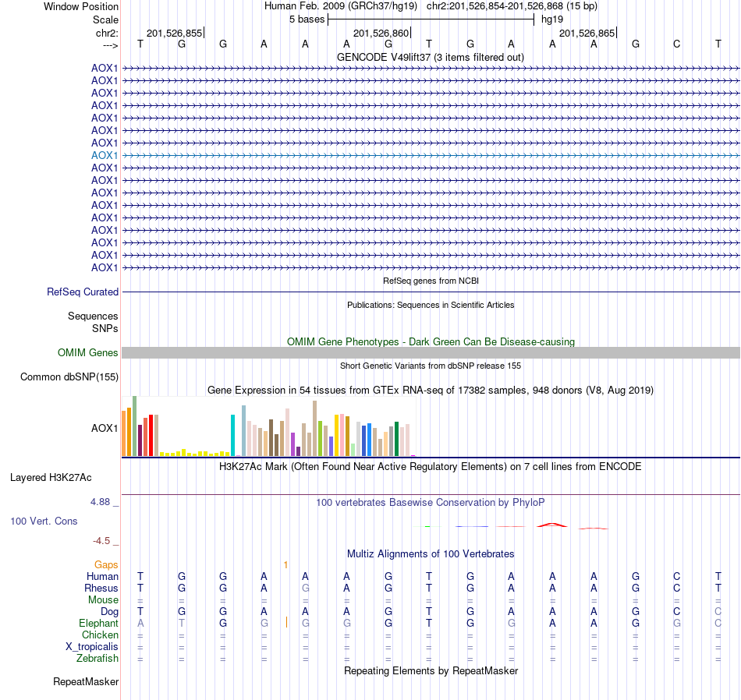The height and width of the screenshot is (700, 741).
Task: Open Publications: Sequences in Scientific Articles title
Action: pos(431,305)
